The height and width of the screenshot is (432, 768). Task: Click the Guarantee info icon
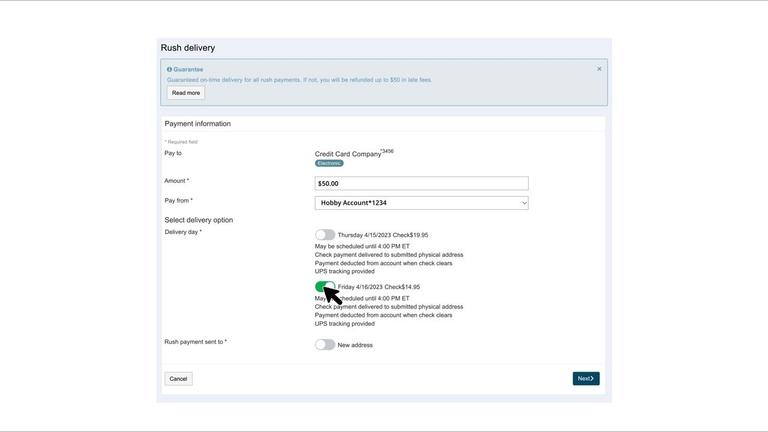click(170, 69)
